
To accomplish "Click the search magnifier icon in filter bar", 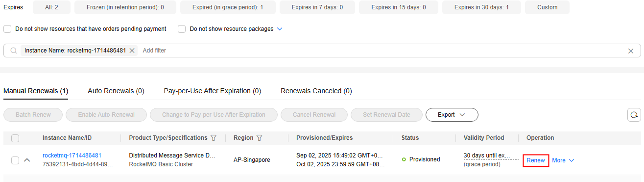I will (14, 51).
